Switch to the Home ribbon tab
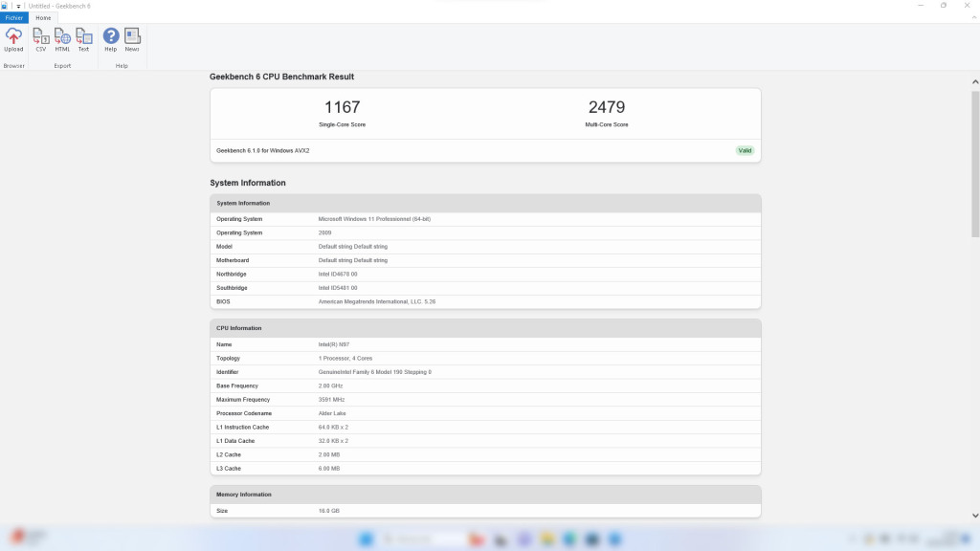The image size is (980, 551). click(43, 17)
